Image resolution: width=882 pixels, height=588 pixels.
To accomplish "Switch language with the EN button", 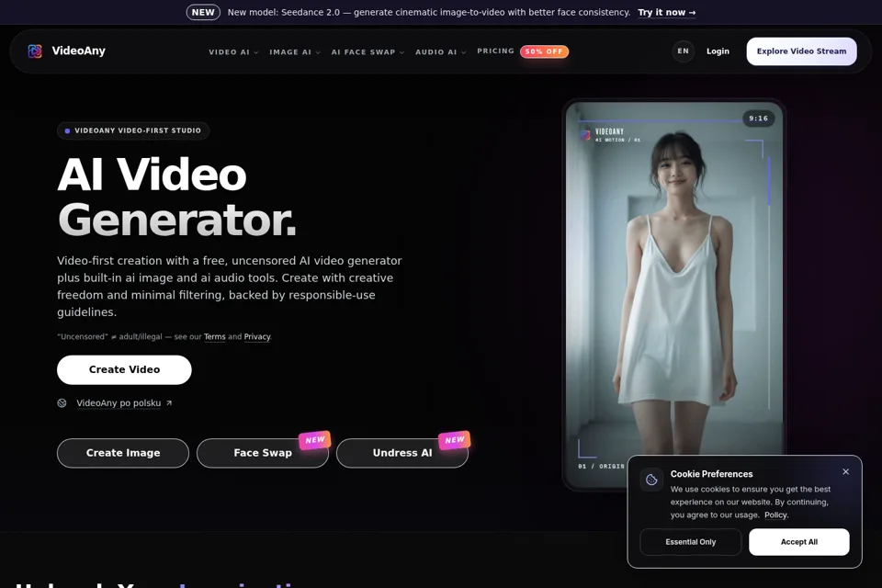I will [x=683, y=51].
